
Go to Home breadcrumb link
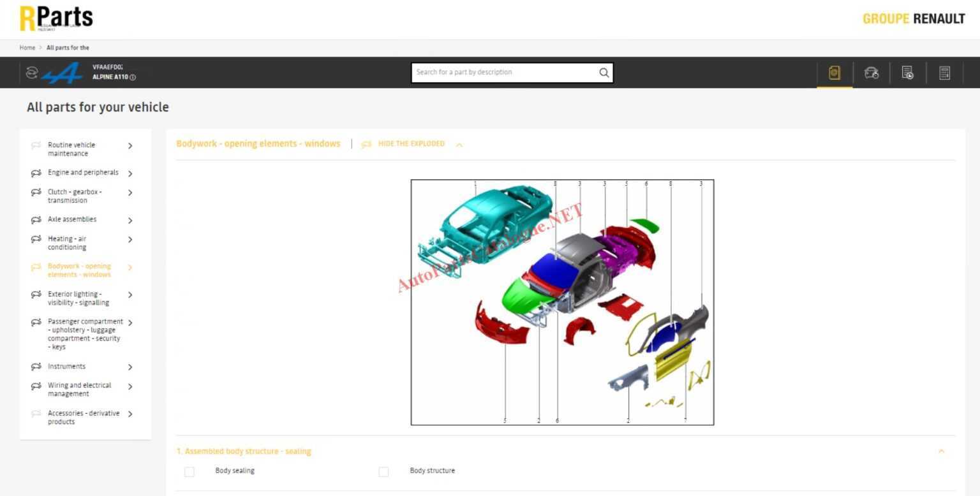pos(27,48)
